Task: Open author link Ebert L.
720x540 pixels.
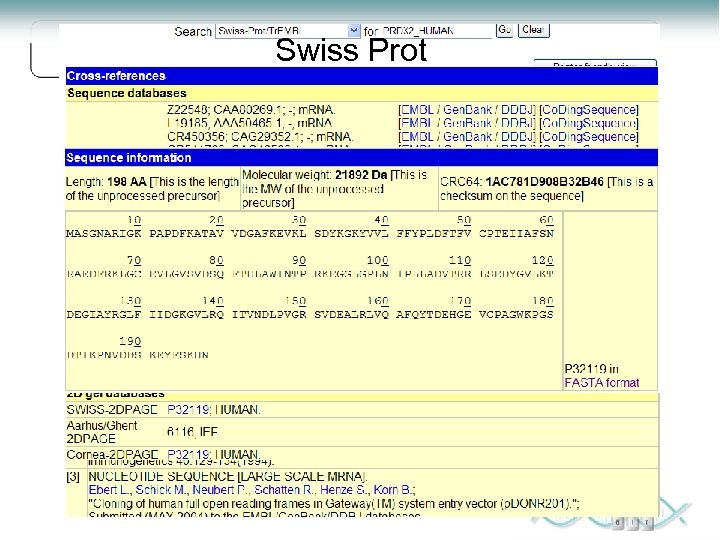Action: point(109,490)
